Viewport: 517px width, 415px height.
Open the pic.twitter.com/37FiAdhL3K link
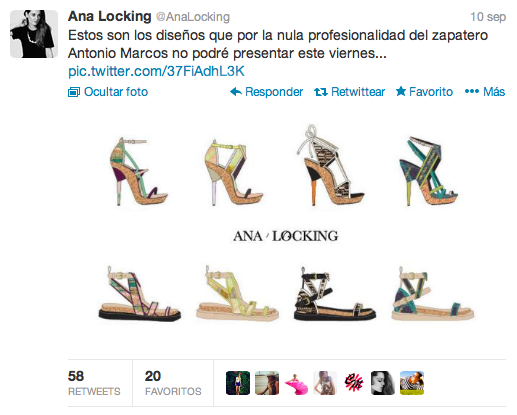point(156,71)
